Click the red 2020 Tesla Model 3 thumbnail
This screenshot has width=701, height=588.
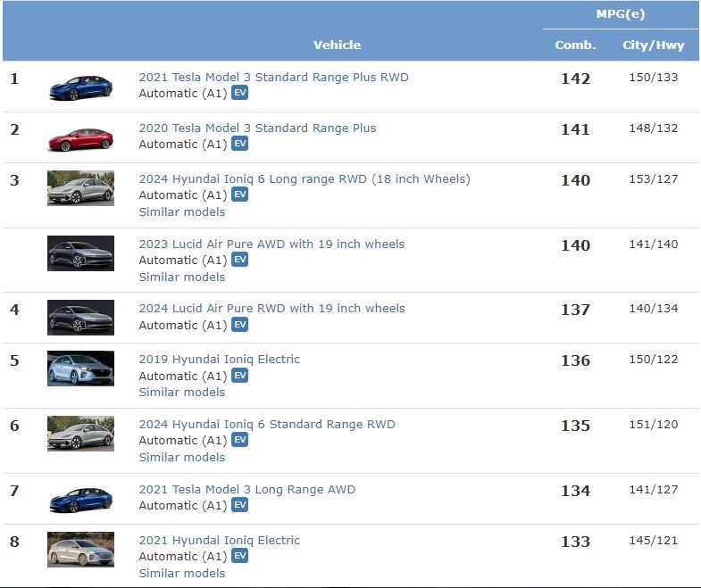click(x=80, y=140)
